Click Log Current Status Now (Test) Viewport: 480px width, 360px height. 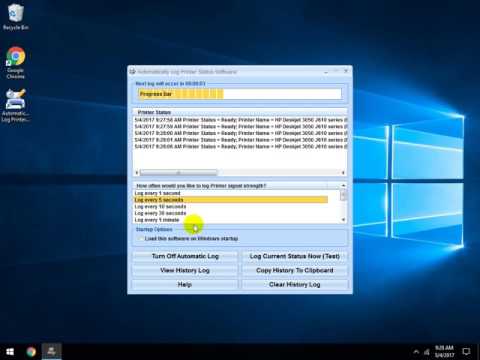[295, 256]
